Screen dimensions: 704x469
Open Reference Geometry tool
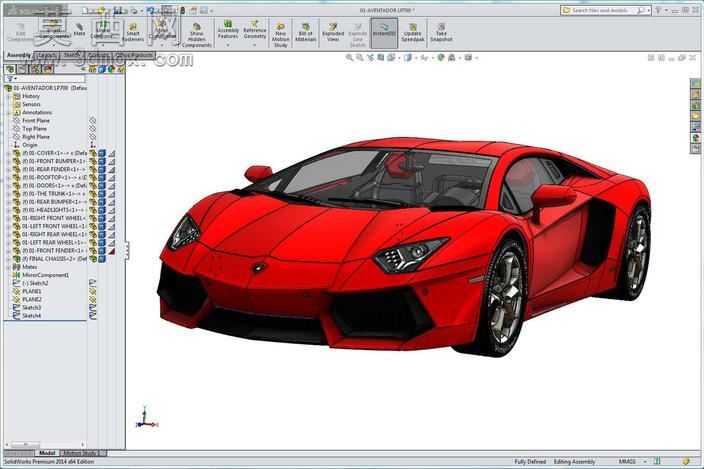click(x=255, y=30)
